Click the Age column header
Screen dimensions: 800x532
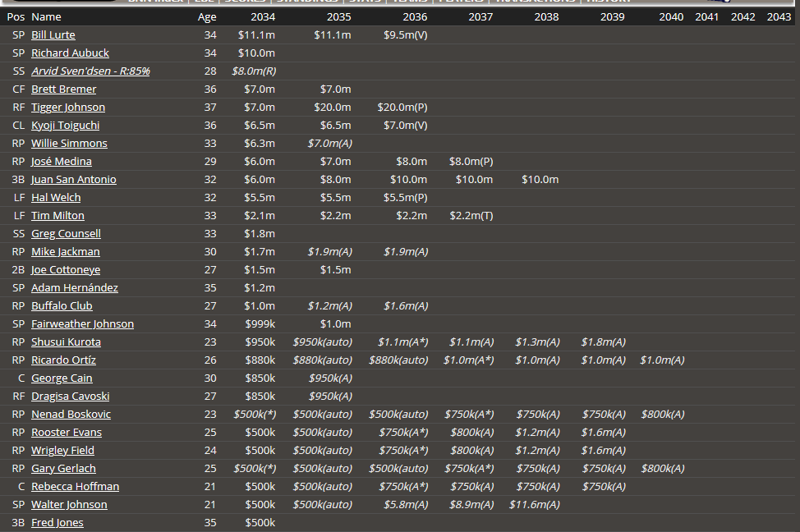coord(207,17)
